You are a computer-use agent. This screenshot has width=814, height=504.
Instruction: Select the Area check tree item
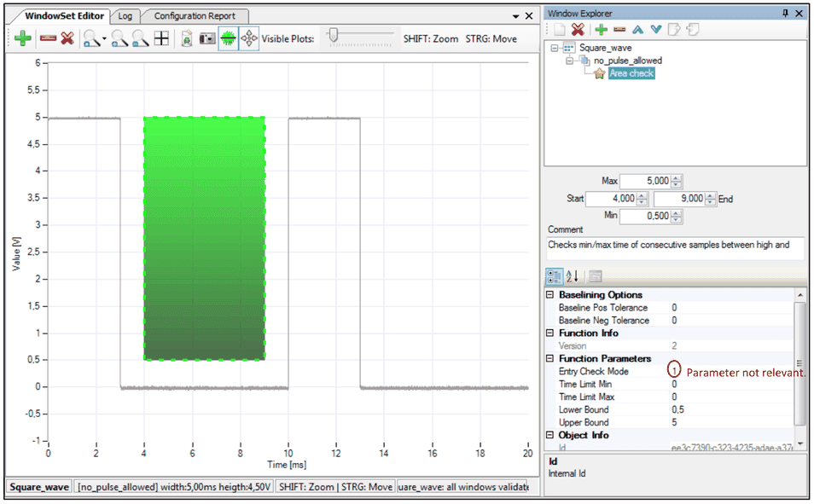click(x=631, y=73)
